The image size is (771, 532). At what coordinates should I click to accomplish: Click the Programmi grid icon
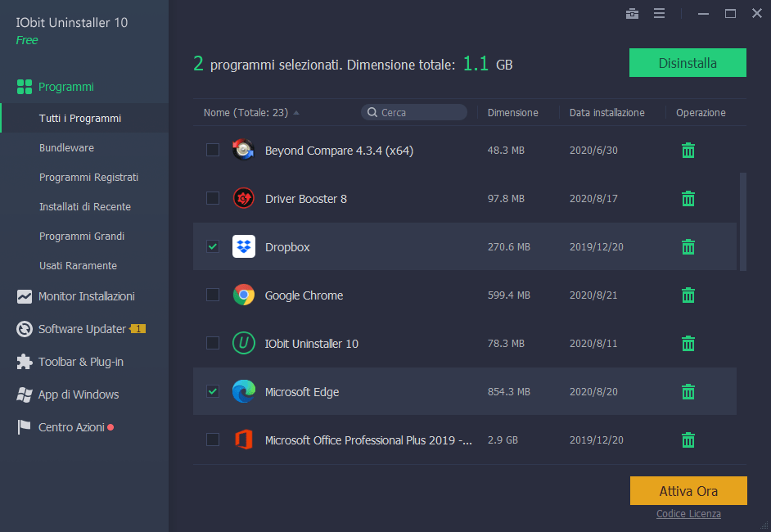click(25, 87)
